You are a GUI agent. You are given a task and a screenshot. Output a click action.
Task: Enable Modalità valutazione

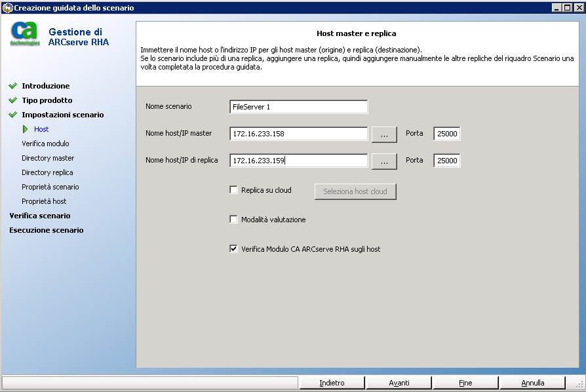pyautogui.click(x=233, y=220)
